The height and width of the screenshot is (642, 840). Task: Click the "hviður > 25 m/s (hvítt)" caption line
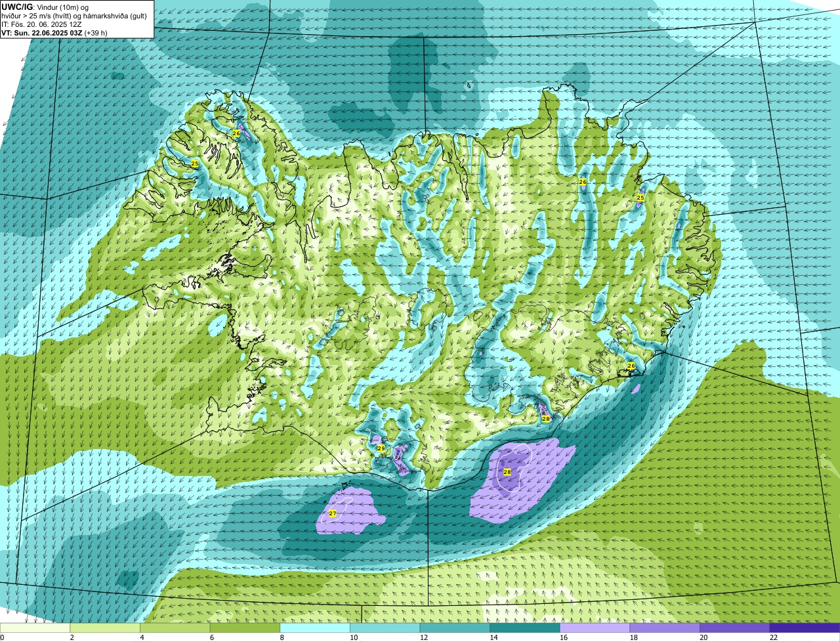click(x=74, y=16)
